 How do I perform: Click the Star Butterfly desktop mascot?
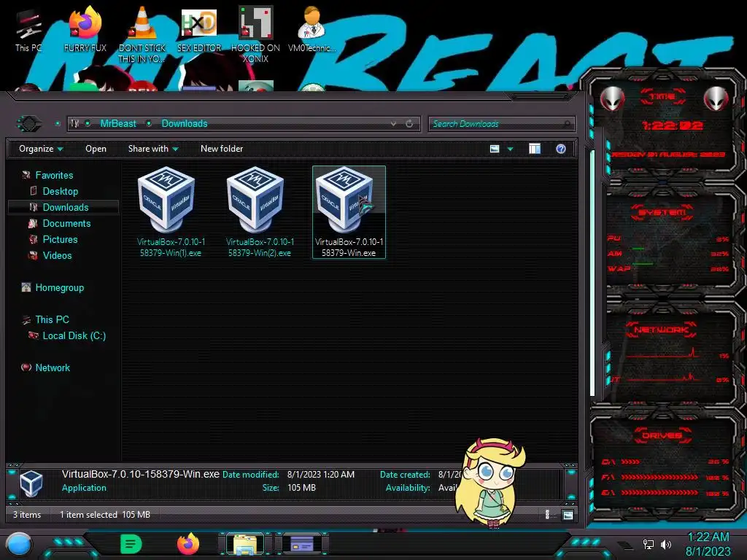(491, 483)
